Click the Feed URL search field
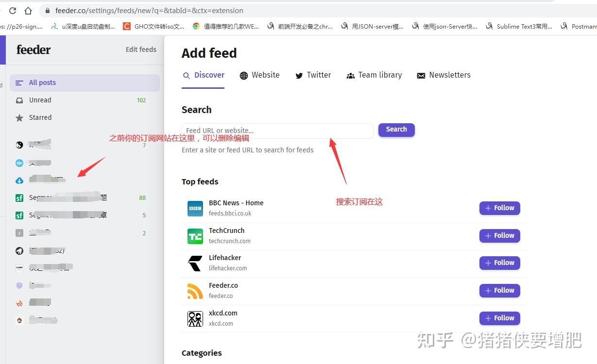This screenshot has width=597, height=364. (x=277, y=130)
